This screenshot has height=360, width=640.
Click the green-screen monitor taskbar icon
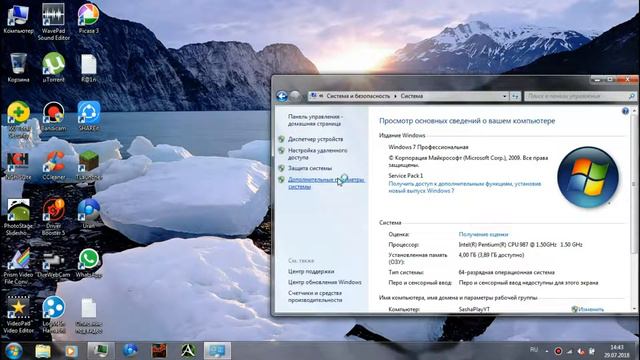tap(100, 350)
